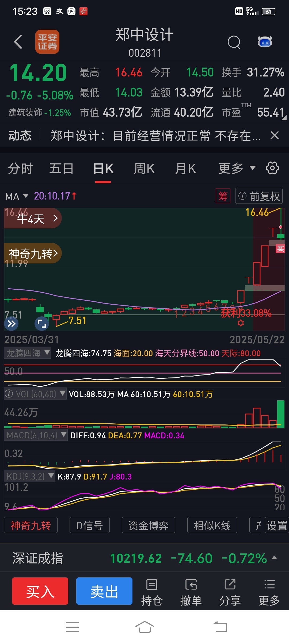This screenshot has height=644, width=289.
Task: Open chart settings gear icon
Action: [x=272, y=168]
